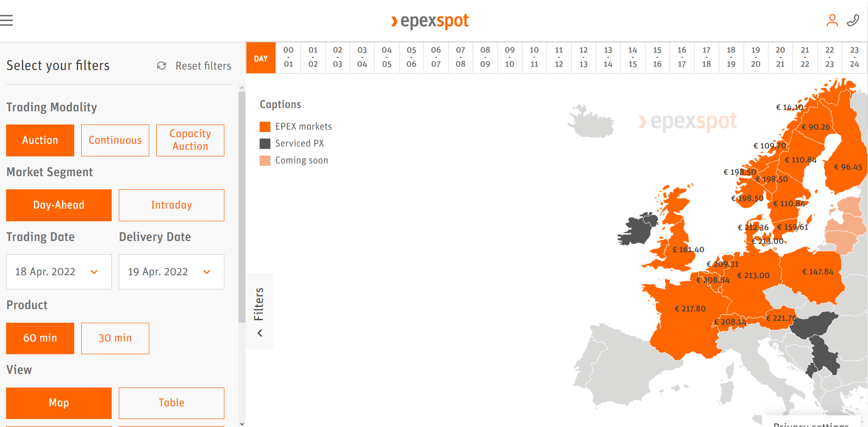Select the 14-15 hour tab
This screenshot has height=427, width=868.
coord(633,57)
